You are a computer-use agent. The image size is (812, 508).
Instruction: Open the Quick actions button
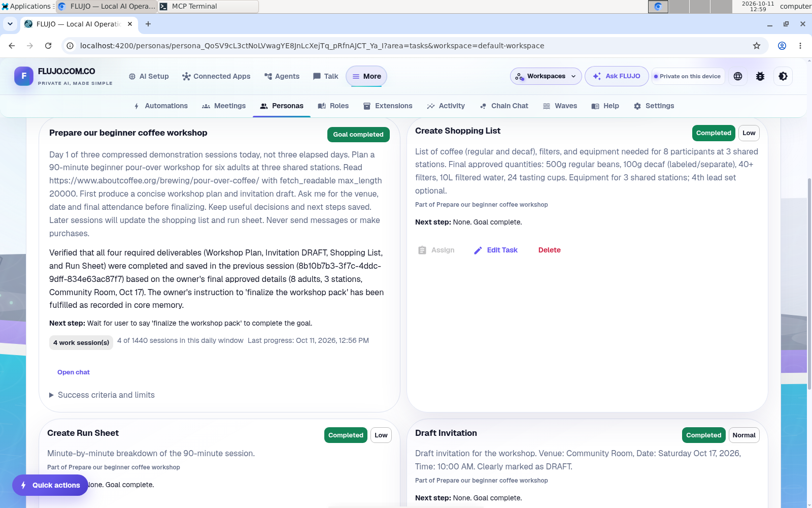50,485
